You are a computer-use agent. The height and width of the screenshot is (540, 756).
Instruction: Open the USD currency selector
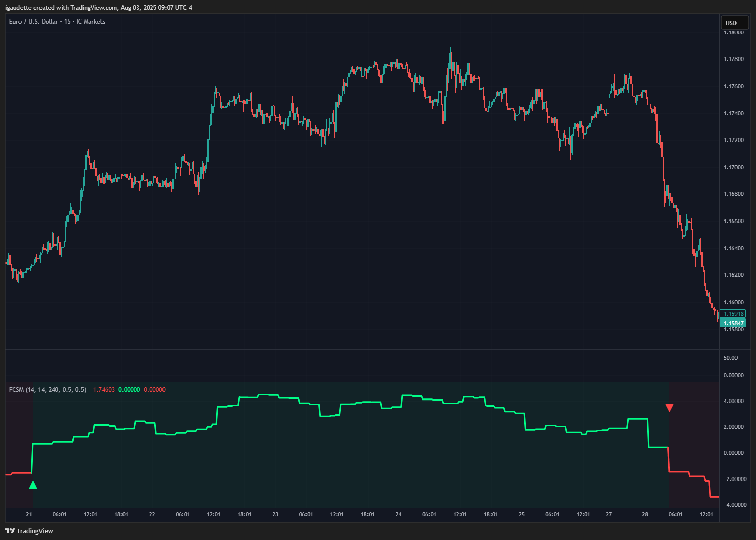735,23
